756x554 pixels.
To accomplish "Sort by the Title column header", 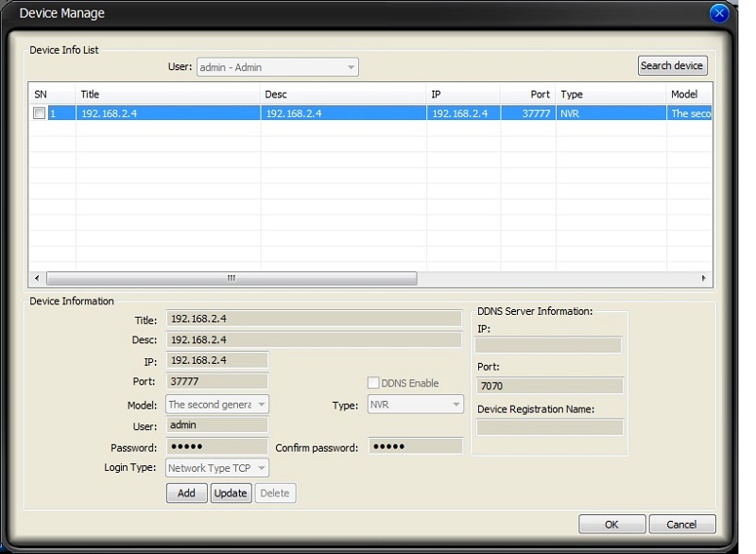I will pyautogui.click(x=168, y=94).
